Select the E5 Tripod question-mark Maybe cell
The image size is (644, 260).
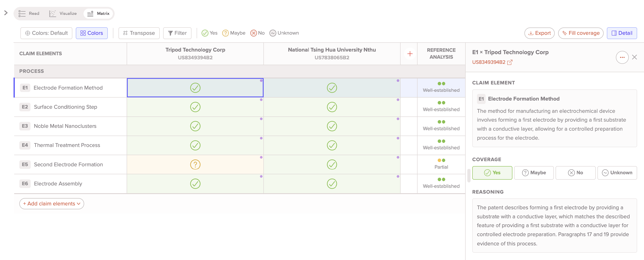point(195,164)
